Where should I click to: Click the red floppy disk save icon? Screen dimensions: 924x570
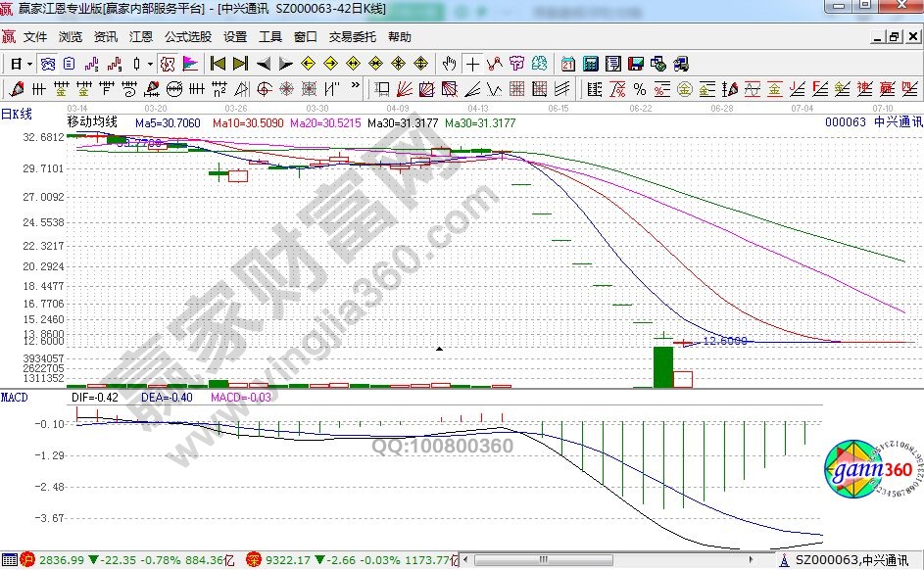[x=636, y=64]
